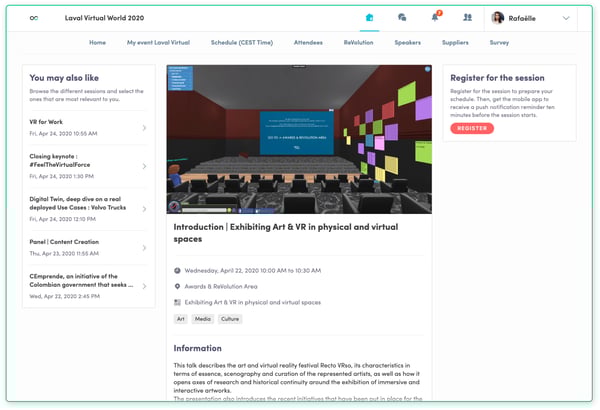
Task: Open the notifications bell icon
Action: point(435,17)
